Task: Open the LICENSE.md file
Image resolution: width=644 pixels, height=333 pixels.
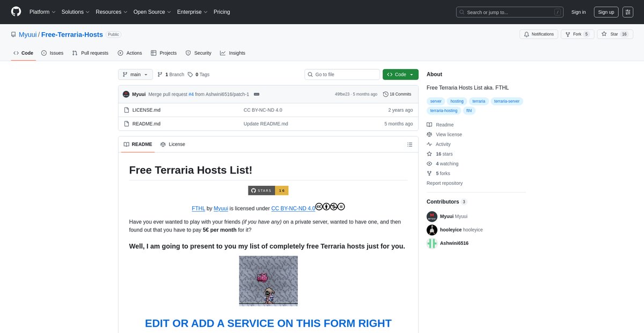Action: tap(146, 110)
